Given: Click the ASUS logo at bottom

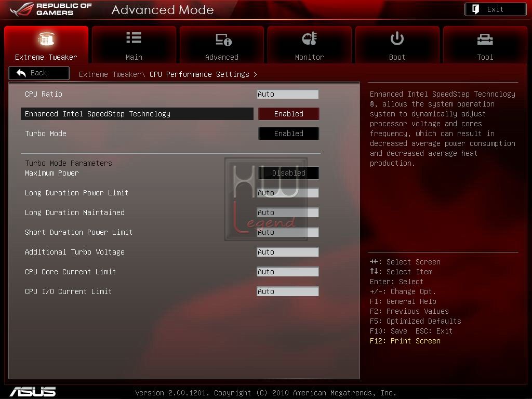Looking at the screenshot, I should tap(33, 392).
